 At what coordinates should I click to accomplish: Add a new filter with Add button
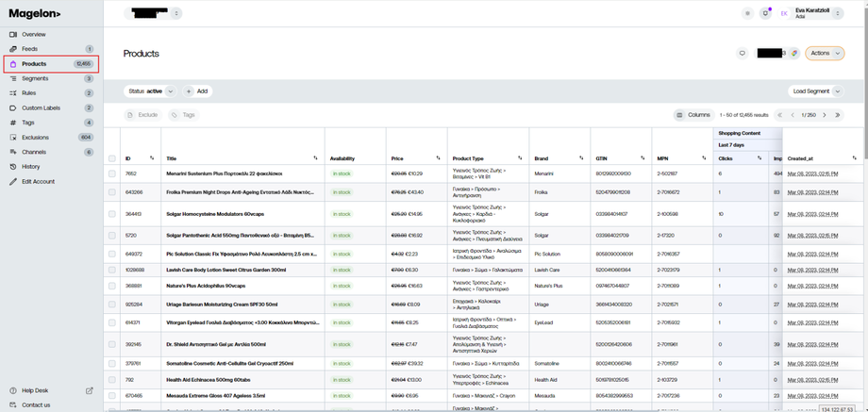pyautogui.click(x=197, y=91)
